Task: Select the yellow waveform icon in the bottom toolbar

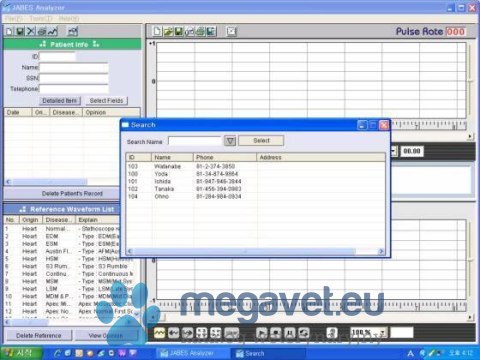Action: 159,332
